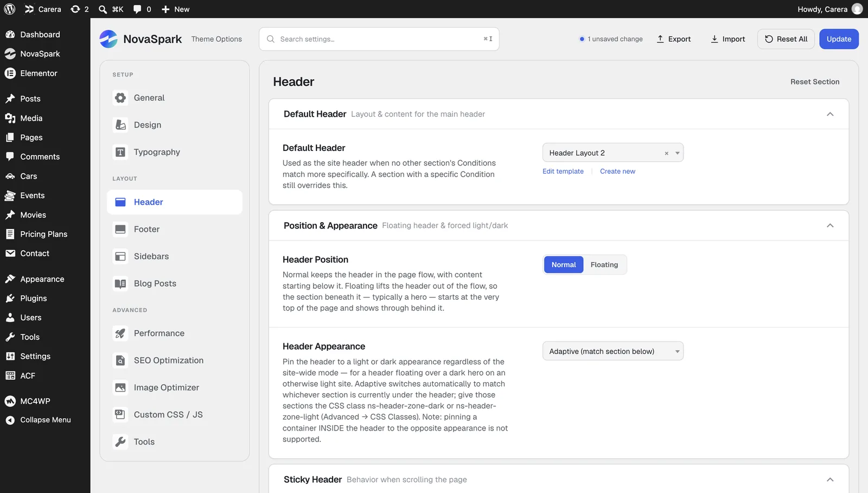Screen dimensions: 868x493
Task: Click the Reset All button
Action: (786, 39)
